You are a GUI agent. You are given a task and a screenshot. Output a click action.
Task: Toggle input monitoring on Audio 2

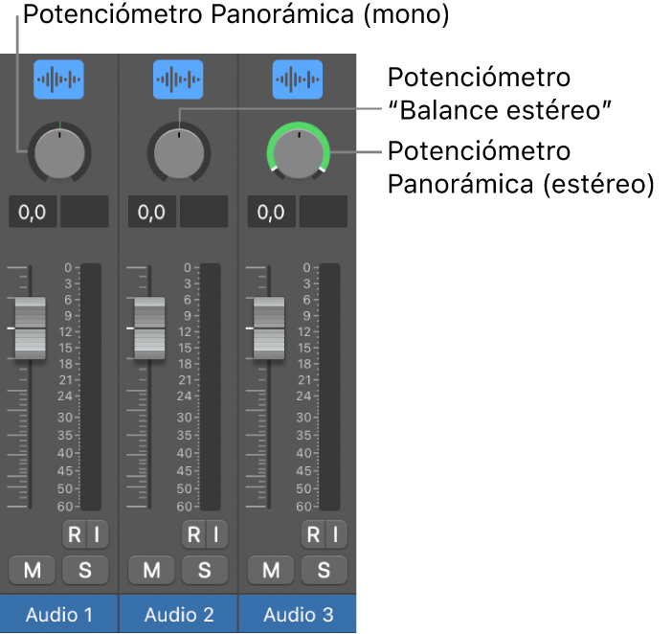(216, 535)
